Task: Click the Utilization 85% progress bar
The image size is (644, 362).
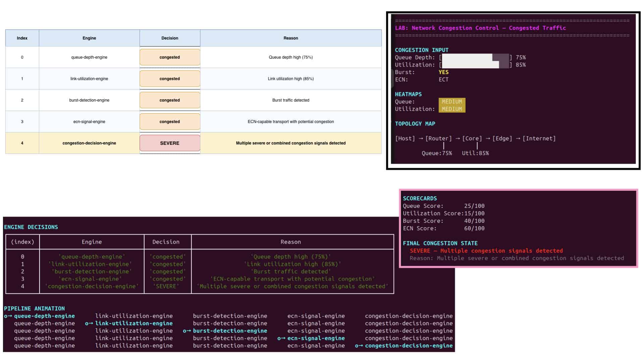Action: (476, 65)
